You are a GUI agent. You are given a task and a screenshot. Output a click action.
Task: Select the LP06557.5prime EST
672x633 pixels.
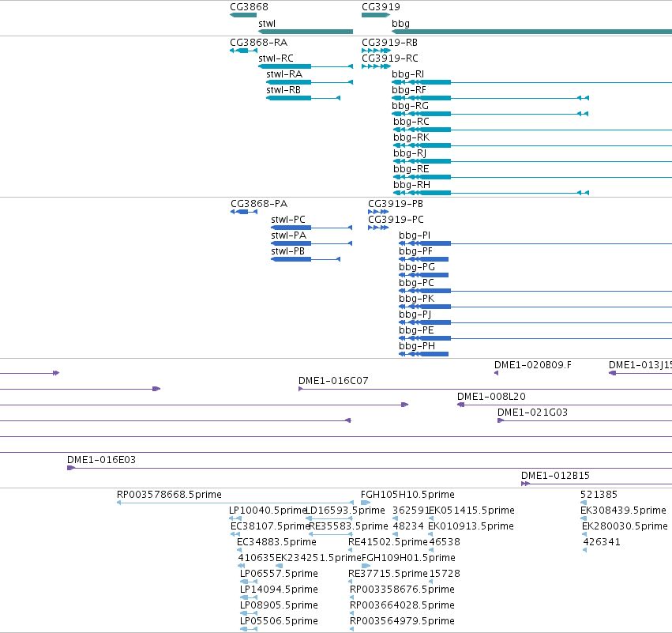(x=249, y=582)
